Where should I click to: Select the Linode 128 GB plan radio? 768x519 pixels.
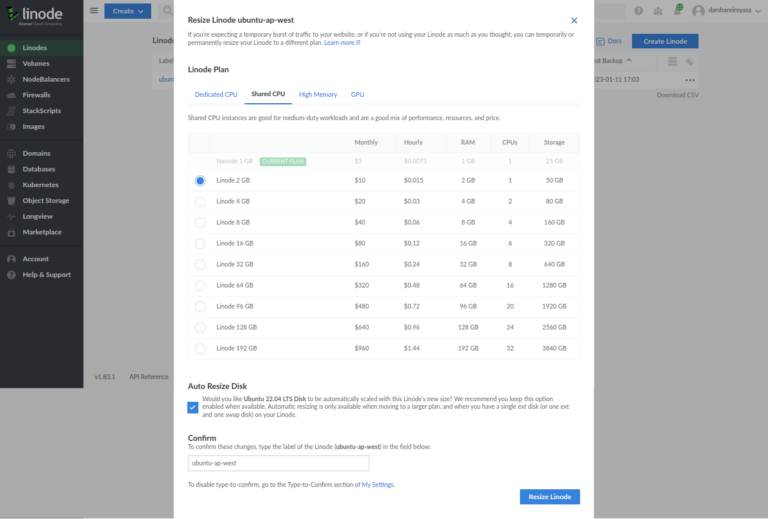(x=200, y=328)
